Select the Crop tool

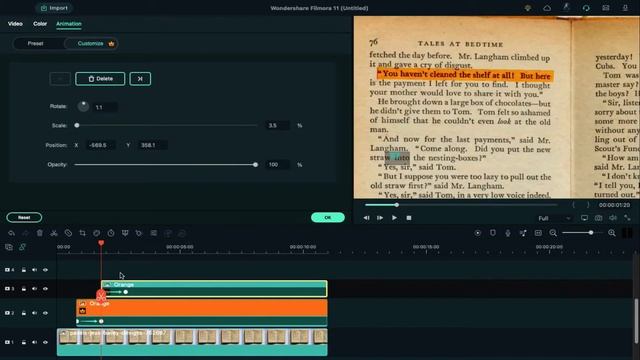pos(82,233)
